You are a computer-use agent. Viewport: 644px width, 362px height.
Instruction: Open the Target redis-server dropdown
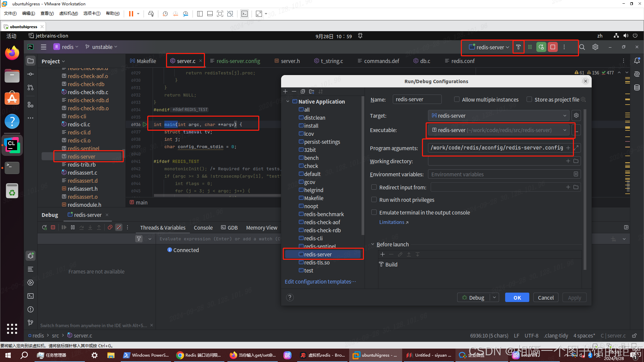point(499,116)
